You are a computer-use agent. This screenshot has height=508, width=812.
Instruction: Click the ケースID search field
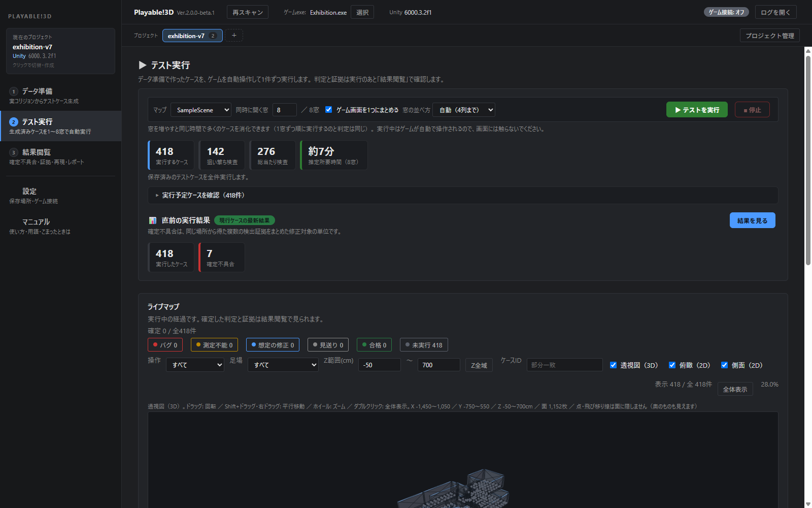[564, 365]
